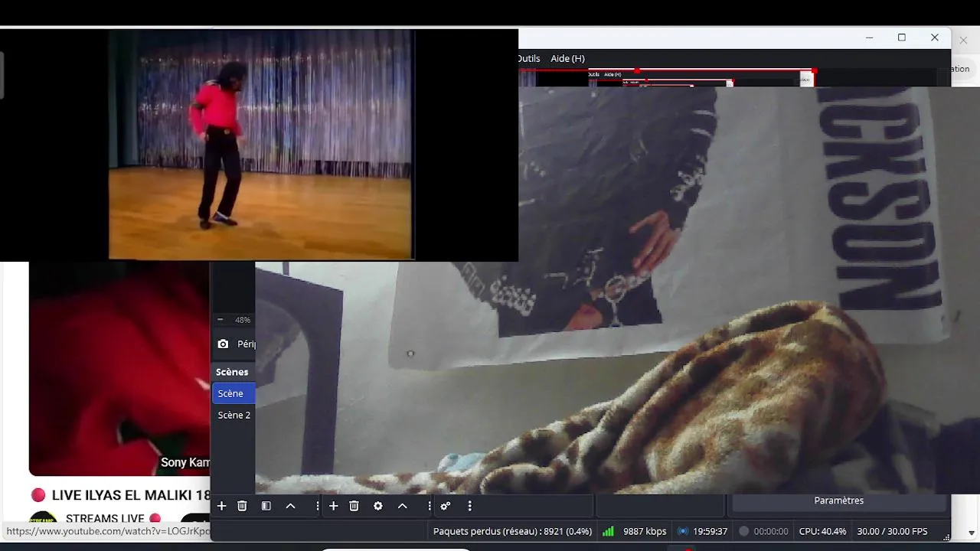
Task: Add a new source with the plus icon
Action: (x=333, y=506)
